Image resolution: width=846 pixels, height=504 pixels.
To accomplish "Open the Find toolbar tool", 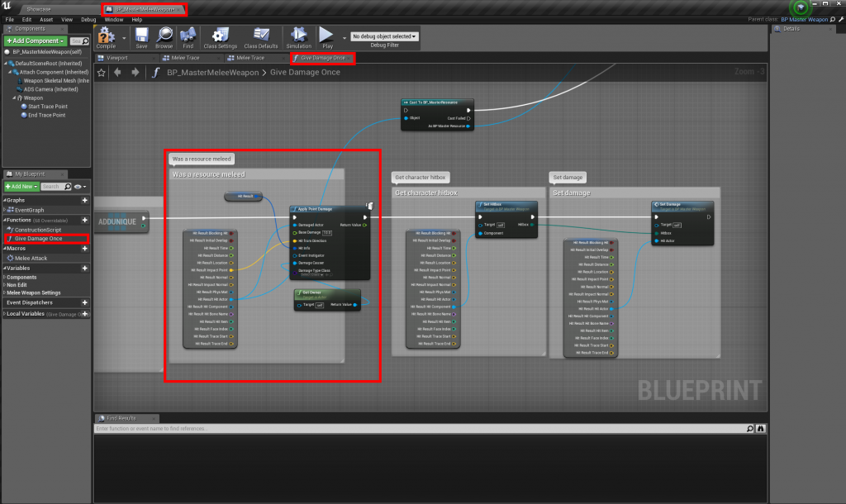I will tap(188, 38).
